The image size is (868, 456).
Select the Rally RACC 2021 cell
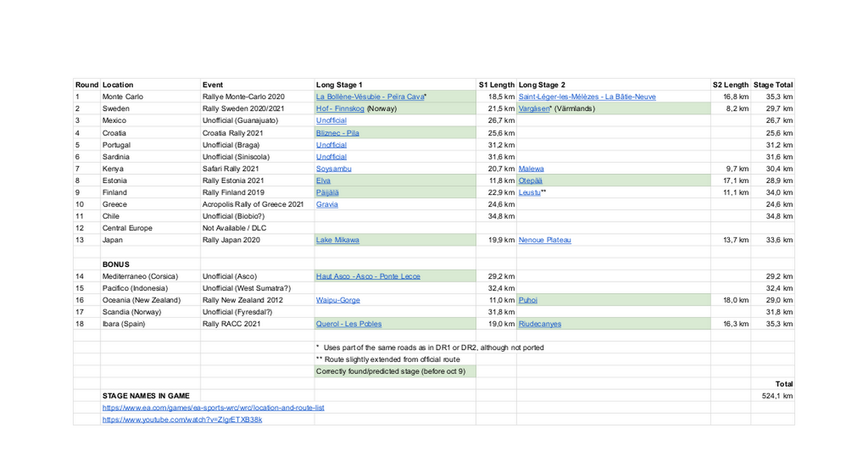(x=258, y=324)
